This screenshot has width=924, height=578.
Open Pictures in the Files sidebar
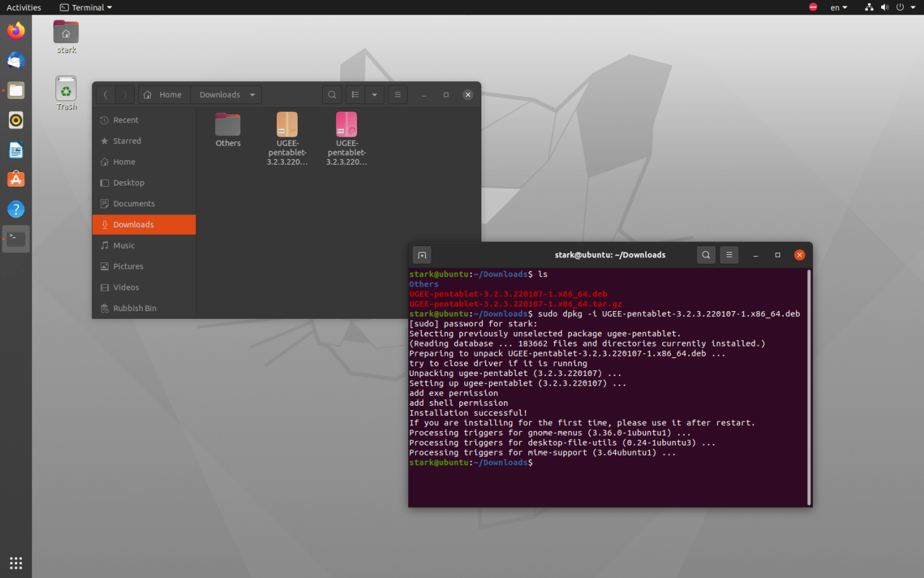point(144,266)
